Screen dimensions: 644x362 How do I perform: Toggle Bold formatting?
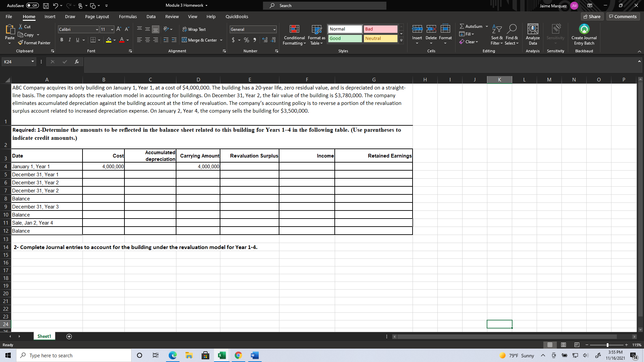[62, 40]
